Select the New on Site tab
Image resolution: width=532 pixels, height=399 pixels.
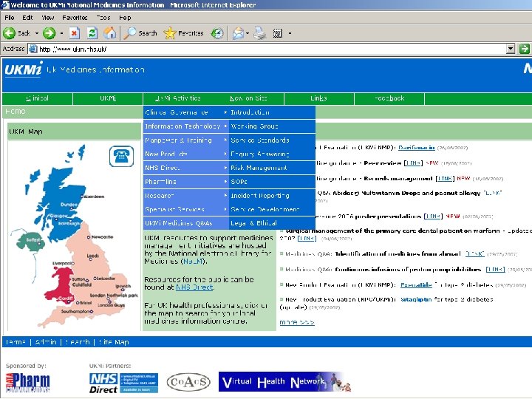(248, 98)
